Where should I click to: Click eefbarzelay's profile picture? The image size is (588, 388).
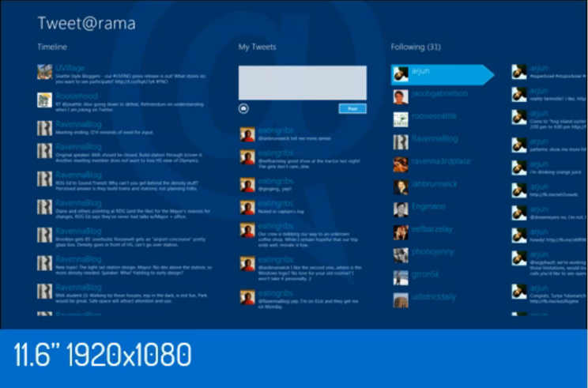point(401,233)
